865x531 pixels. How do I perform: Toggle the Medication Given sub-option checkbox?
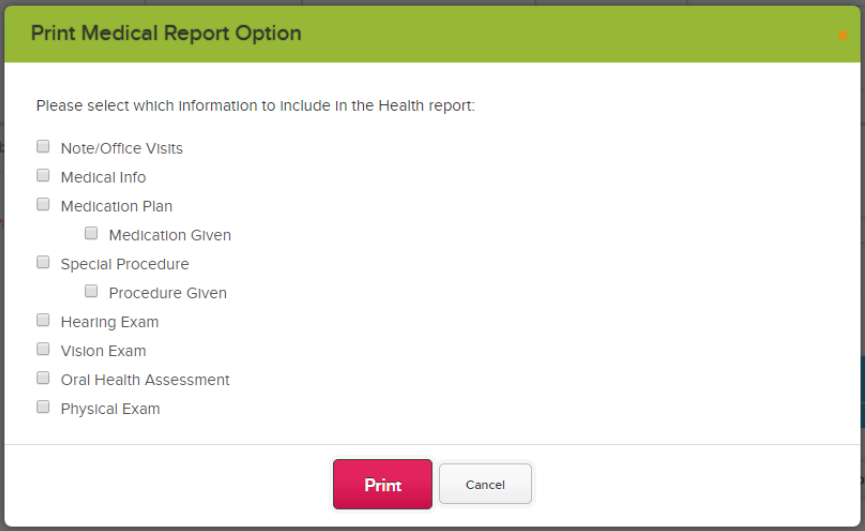point(91,233)
